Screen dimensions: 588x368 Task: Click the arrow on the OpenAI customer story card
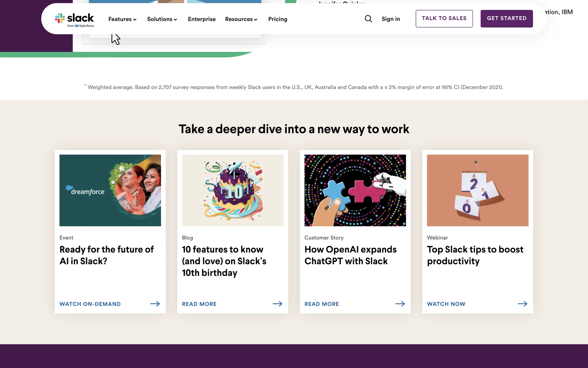[400, 304]
